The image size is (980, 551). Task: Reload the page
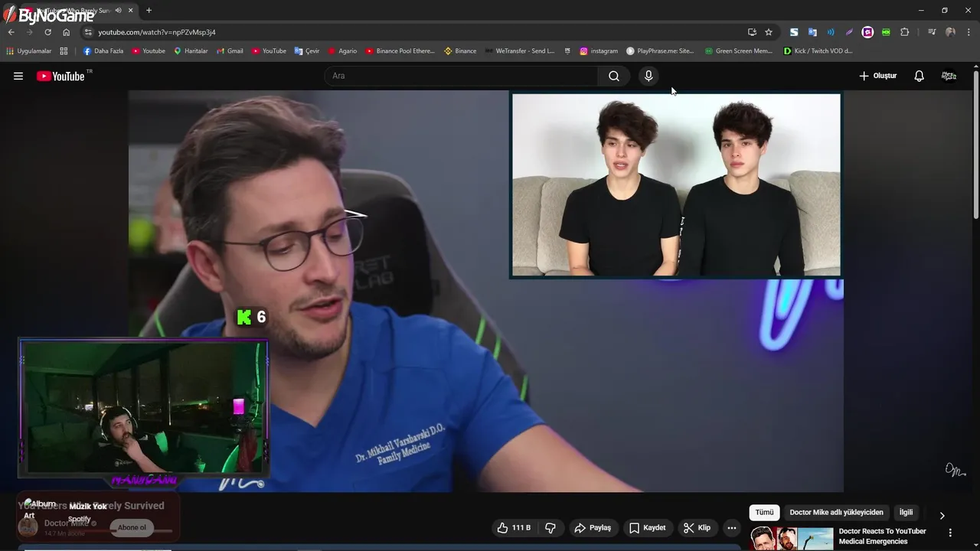47,32
